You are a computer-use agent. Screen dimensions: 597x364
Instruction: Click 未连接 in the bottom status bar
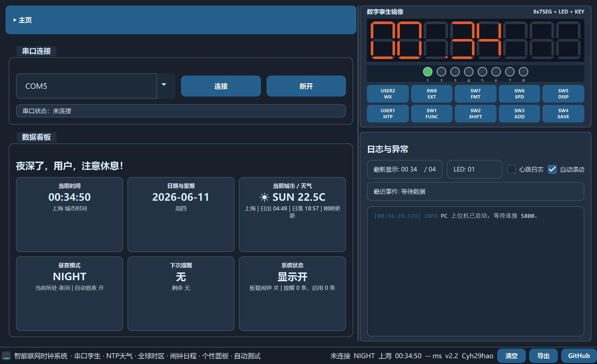[x=340, y=356]
